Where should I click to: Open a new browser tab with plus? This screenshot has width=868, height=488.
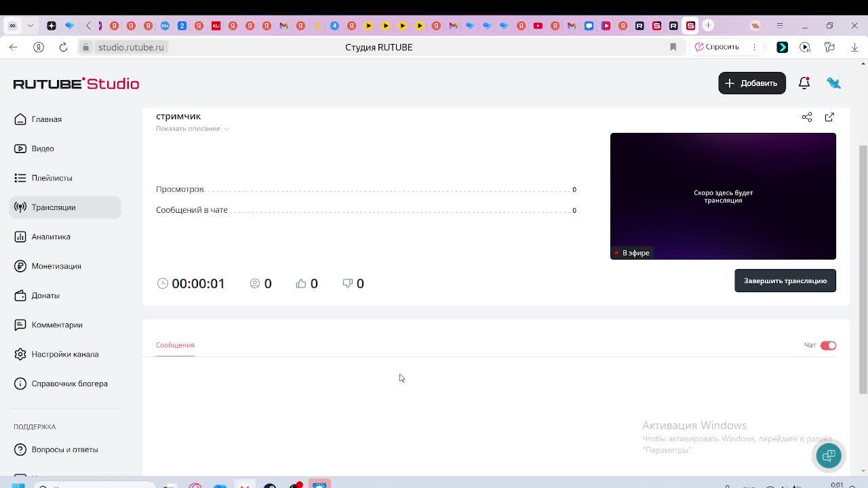[x=708, y=26]
